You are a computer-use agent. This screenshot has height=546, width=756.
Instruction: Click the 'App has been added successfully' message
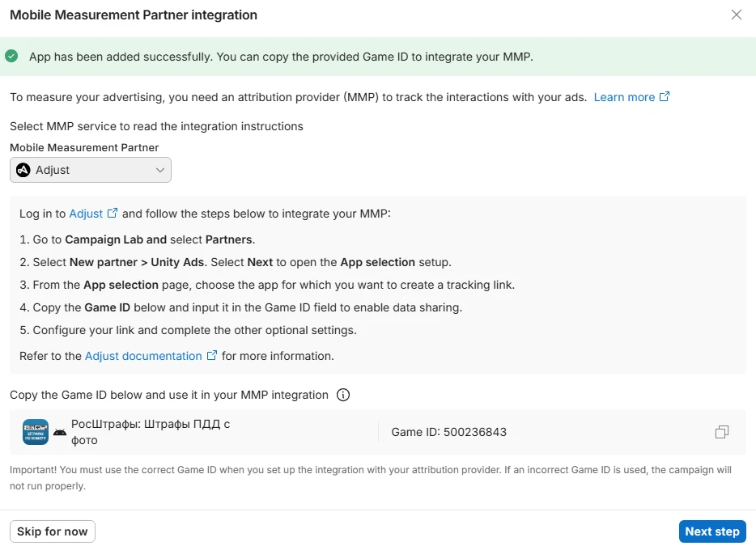pyautogui.click(x=281, y=57)
